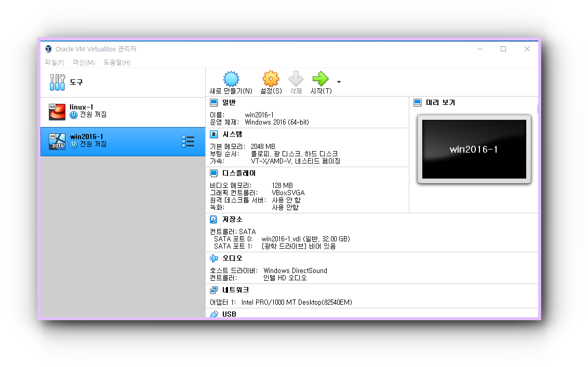Image resolution: width=588 pixels, height=367 pixels.
Task: Click the 시스템 section chip icon
Action: (214, 134)
